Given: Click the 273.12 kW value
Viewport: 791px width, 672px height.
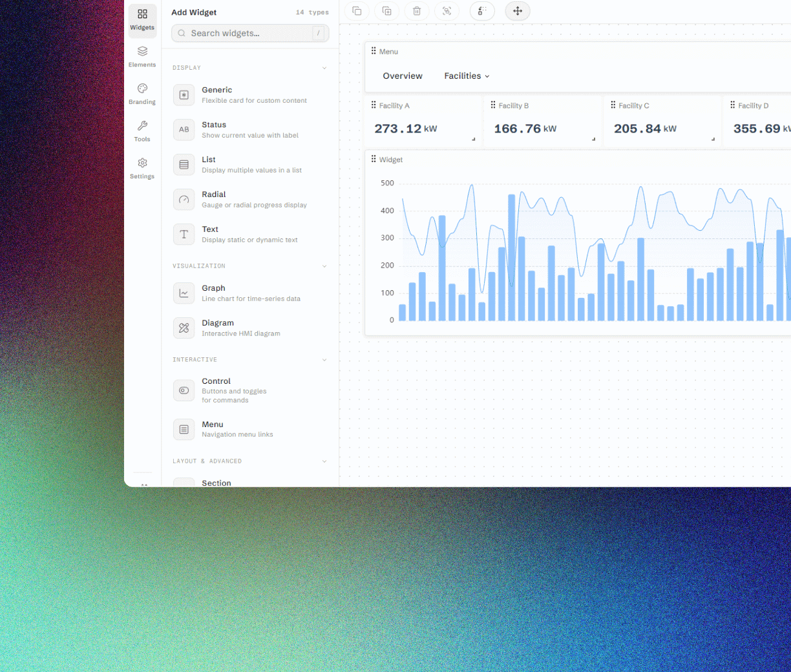Looking at the screenshot, I should (406, 129).
